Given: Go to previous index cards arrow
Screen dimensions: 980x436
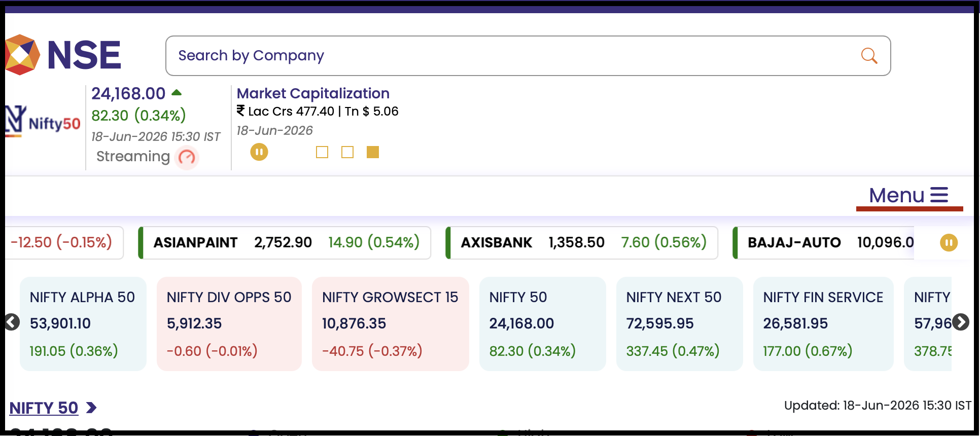Looking at the screenshot, I should tap(12, 322).
